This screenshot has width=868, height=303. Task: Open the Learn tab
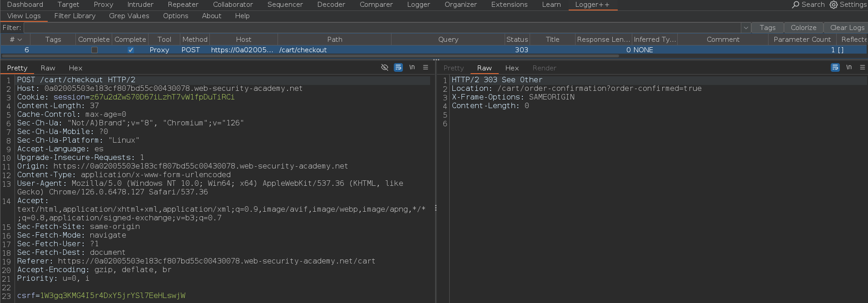point(551,5)
